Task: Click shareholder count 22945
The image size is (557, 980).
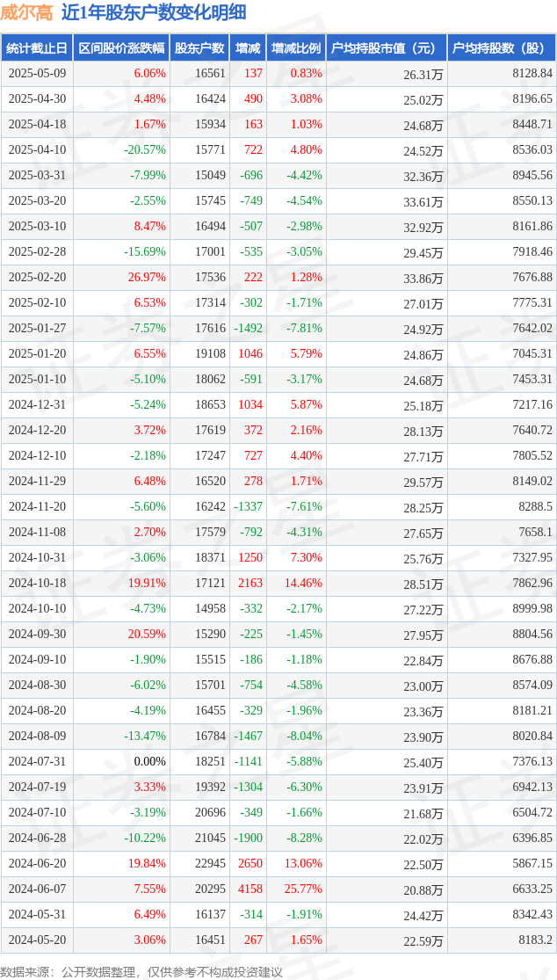Action: point(211,863)
